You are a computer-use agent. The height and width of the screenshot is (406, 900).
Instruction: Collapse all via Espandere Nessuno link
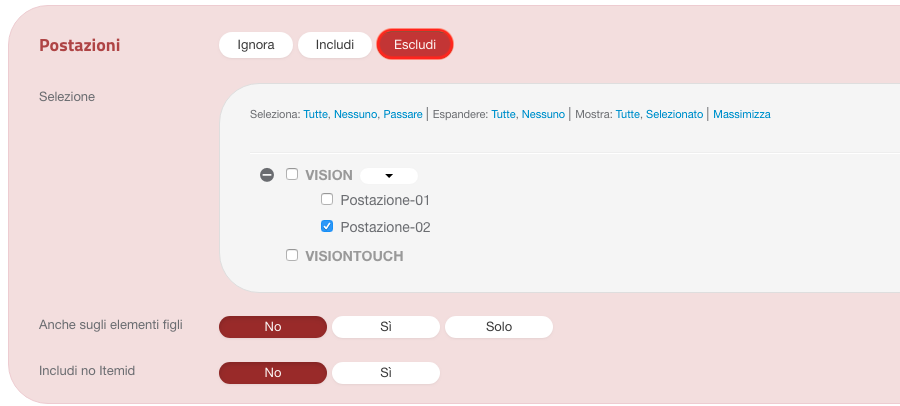[543, 114]
